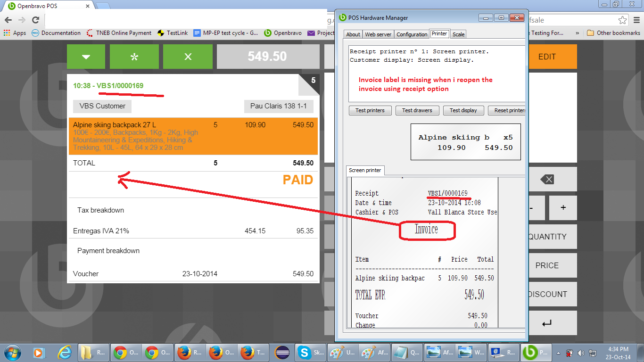Select the Screen printer tab
Image resolution: width=644 pixels, height=362 pixels.
coord(365,170)
